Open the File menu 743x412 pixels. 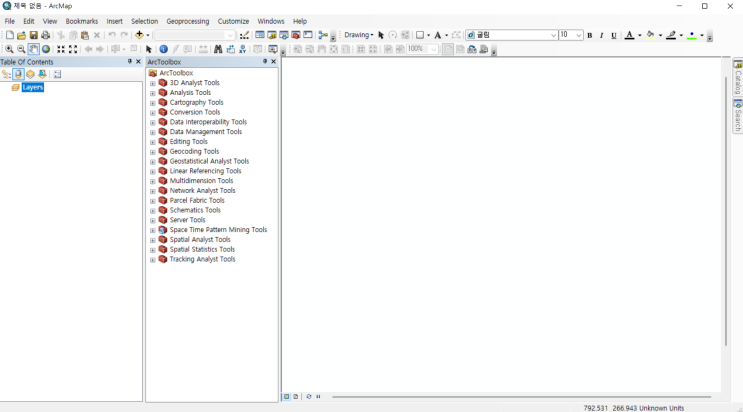pyautogui.click(x=9, y=21)
